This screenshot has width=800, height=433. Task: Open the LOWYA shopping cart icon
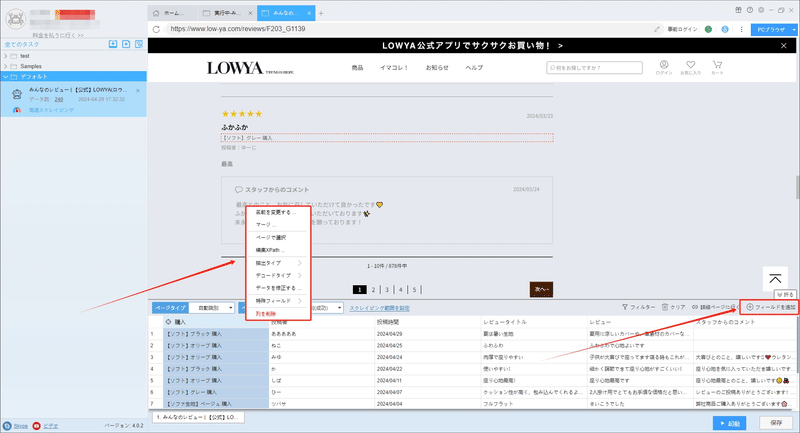[x=717, y=67]
